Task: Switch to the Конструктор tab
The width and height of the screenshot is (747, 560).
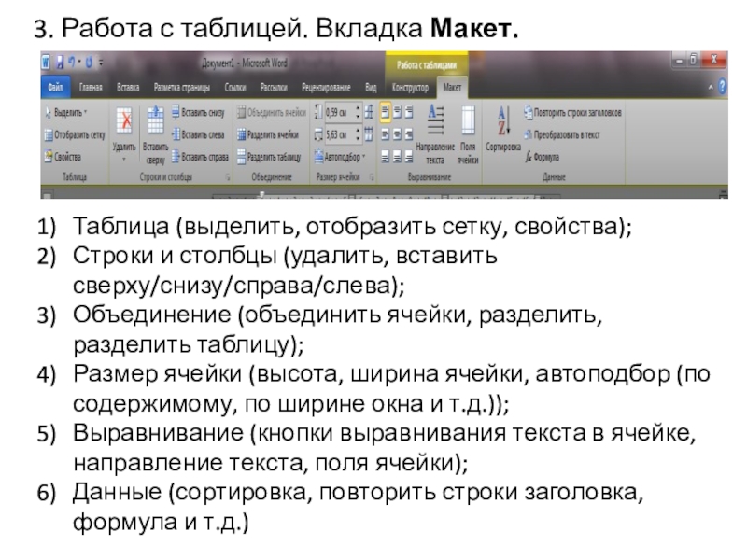Action: point(410,87)
